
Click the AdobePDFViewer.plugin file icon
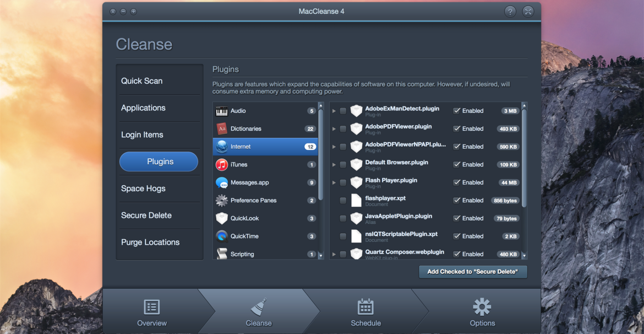[356, 129]
